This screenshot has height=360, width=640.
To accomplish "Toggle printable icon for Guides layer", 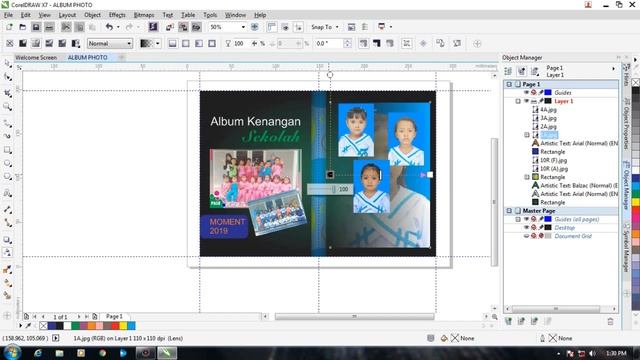I will click(x=534, y=93).
